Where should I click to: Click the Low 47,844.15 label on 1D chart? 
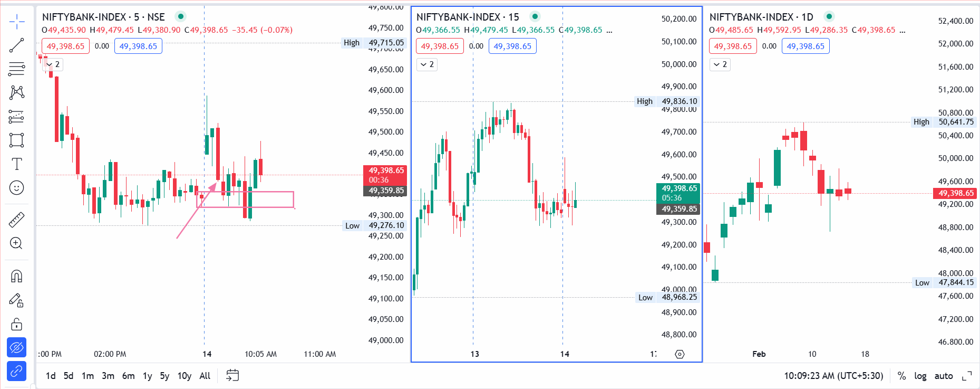pos(944,282)
